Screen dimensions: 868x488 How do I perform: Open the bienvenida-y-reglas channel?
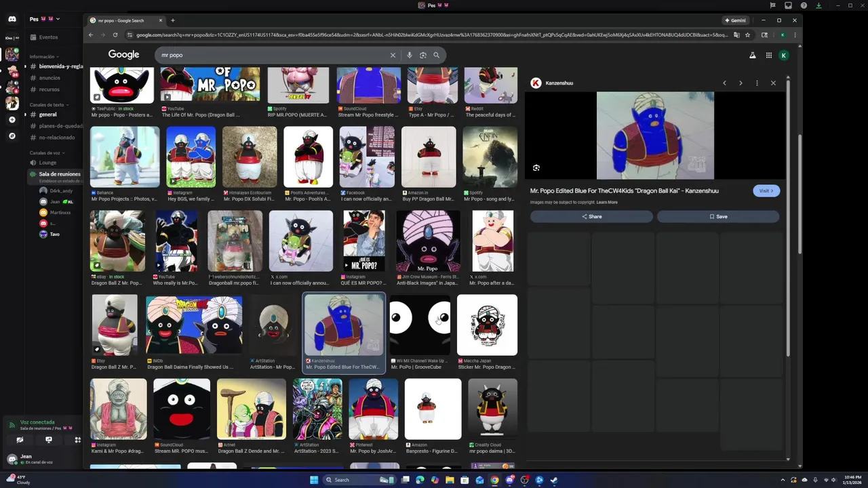(x=56, y=66)
